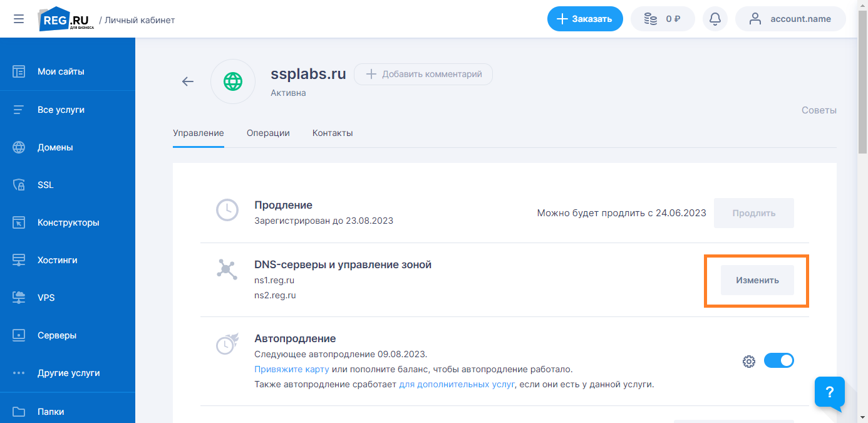Click the Все услуги sidebar icon
Image resolution: width=868 pixels, height=423 pixels.
[x=19, y=110]
